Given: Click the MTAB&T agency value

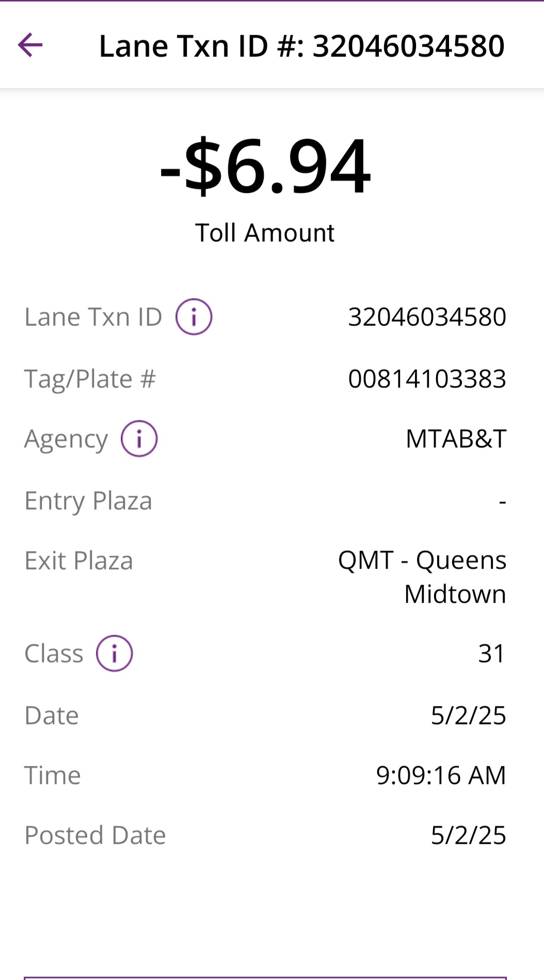Looking at the screenshot, I should [x=456, y=439].
